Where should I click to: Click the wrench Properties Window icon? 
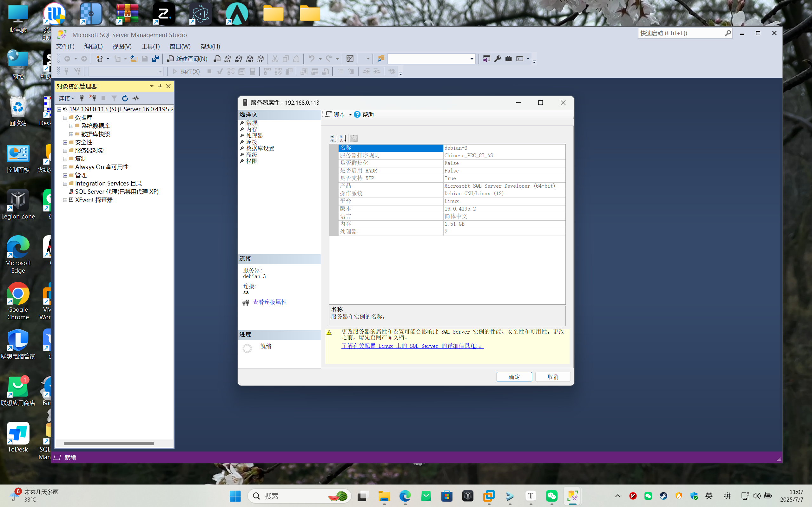coord(498,59)
